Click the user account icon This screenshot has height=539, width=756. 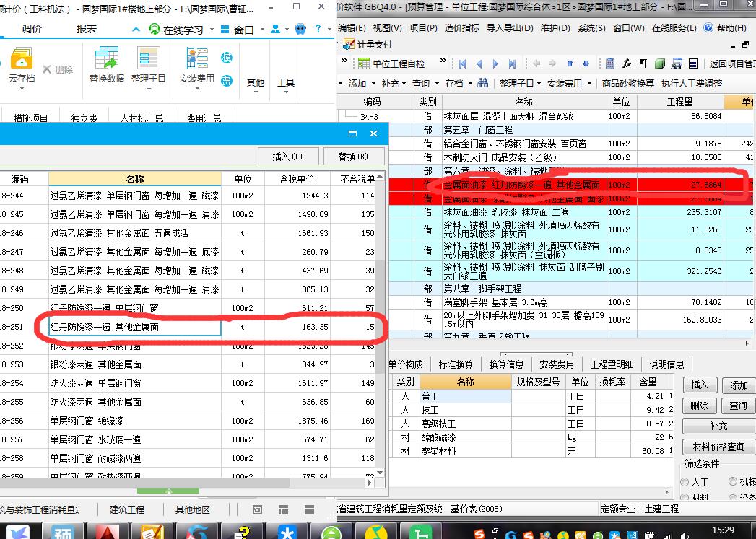[275, 30]
